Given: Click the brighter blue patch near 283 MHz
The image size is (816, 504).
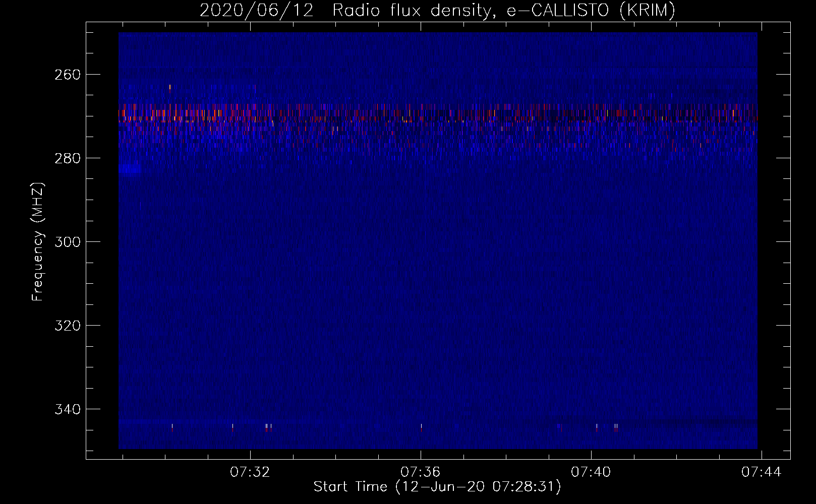Looking at the screenshot, I should 131,169.
